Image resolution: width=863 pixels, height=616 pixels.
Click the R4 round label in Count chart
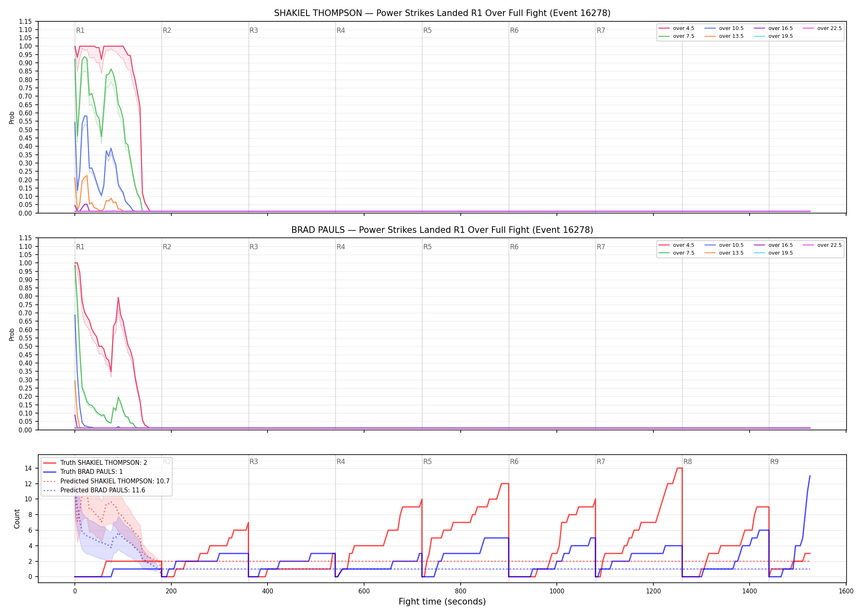point(341,462)
